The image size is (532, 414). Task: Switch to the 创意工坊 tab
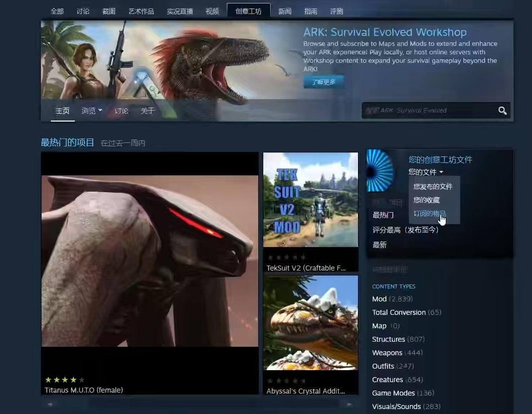point(248,11)
